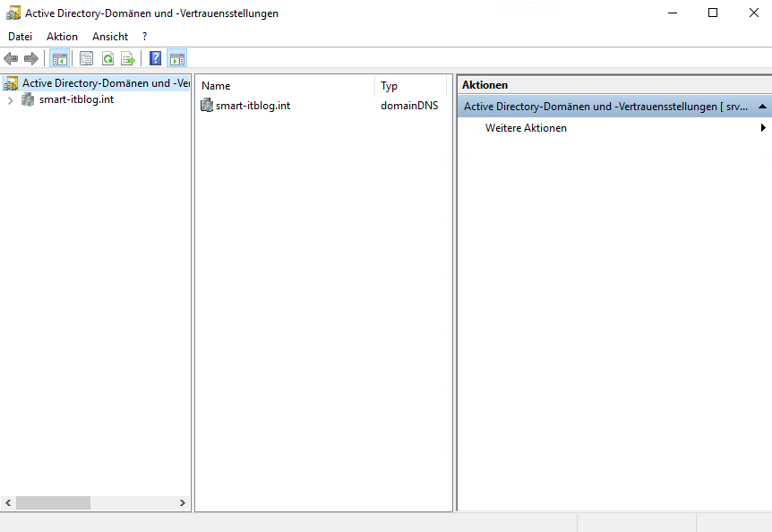772x532 pixels.
Task: Open the Properties toolbar icon
Action: (x=86, y=59)
